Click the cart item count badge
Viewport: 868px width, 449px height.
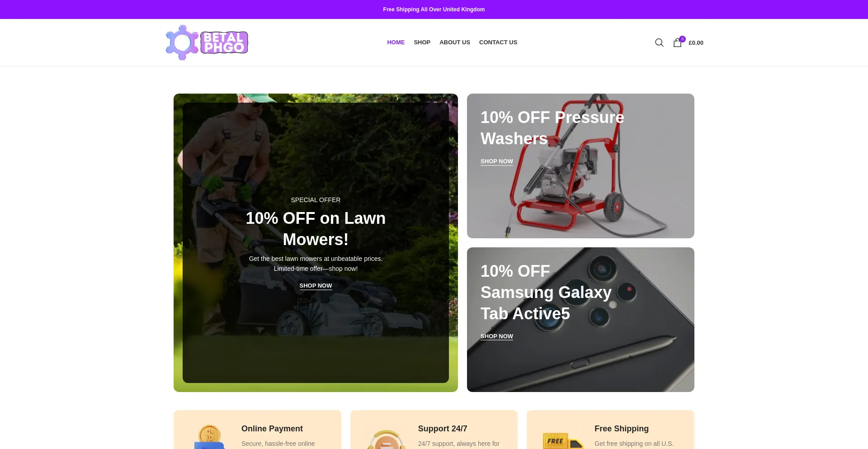[x=683, y=39]
